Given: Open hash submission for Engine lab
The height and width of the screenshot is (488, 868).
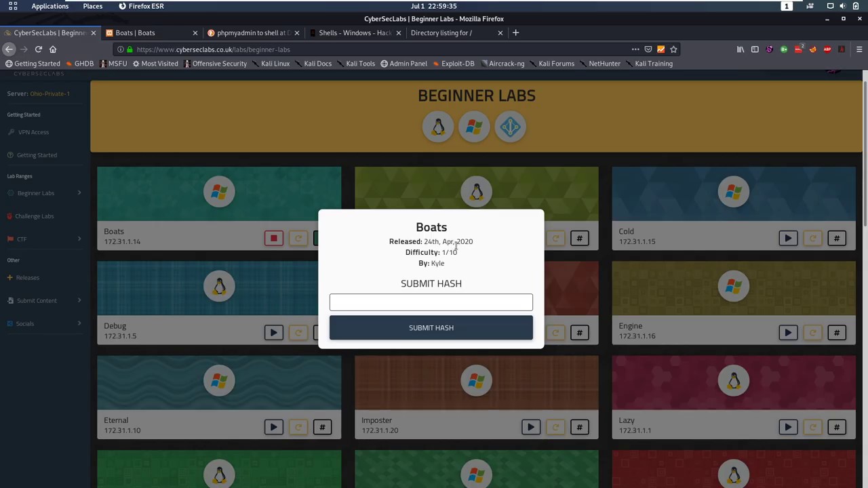Looking at the screenshot, I should [837, 333].
